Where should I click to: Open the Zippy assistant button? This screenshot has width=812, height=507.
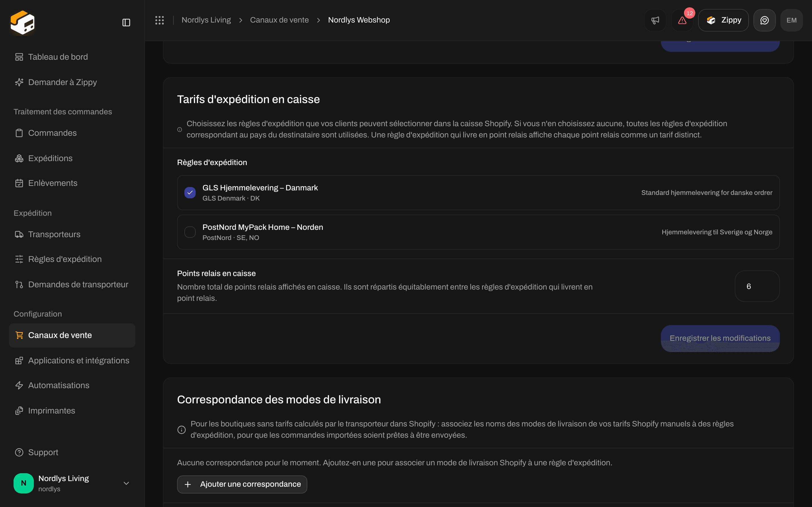point(723,20)
